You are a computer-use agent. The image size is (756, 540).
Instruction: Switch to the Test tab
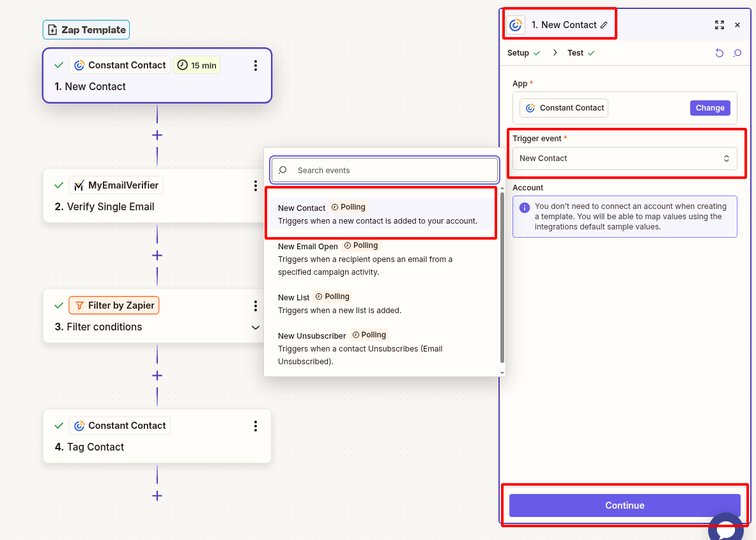point(576,53)
